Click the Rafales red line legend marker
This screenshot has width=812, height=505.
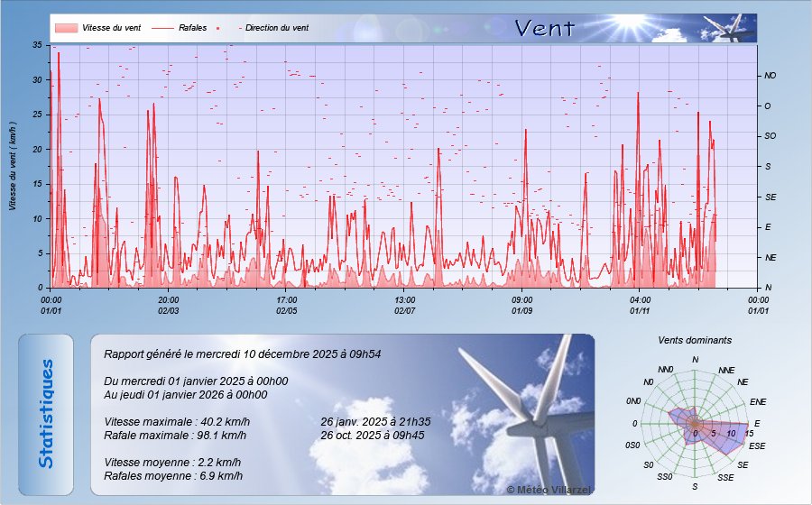pyautogui.click(x=162, y=28)
